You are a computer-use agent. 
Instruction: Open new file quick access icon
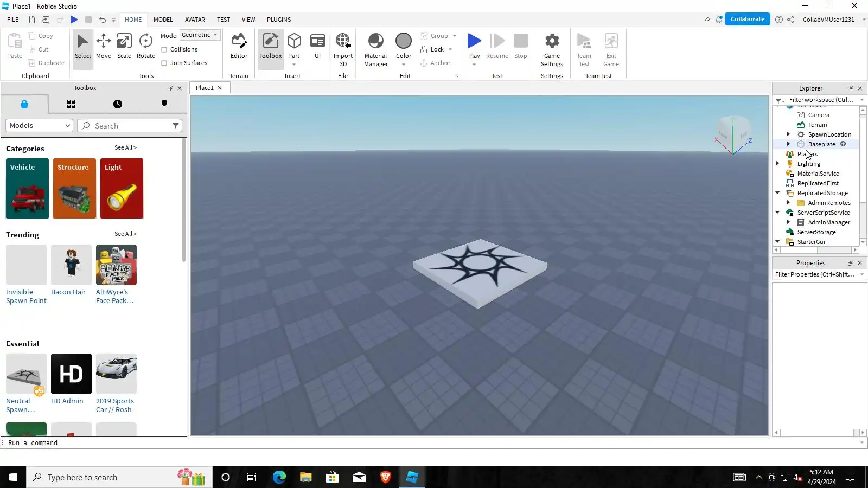coord(32,20)
